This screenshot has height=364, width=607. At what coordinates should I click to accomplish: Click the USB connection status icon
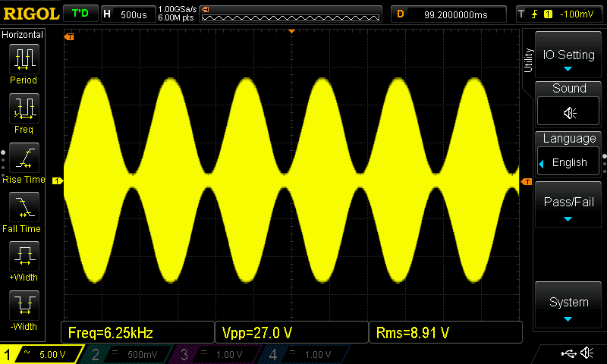coord(568,353)
